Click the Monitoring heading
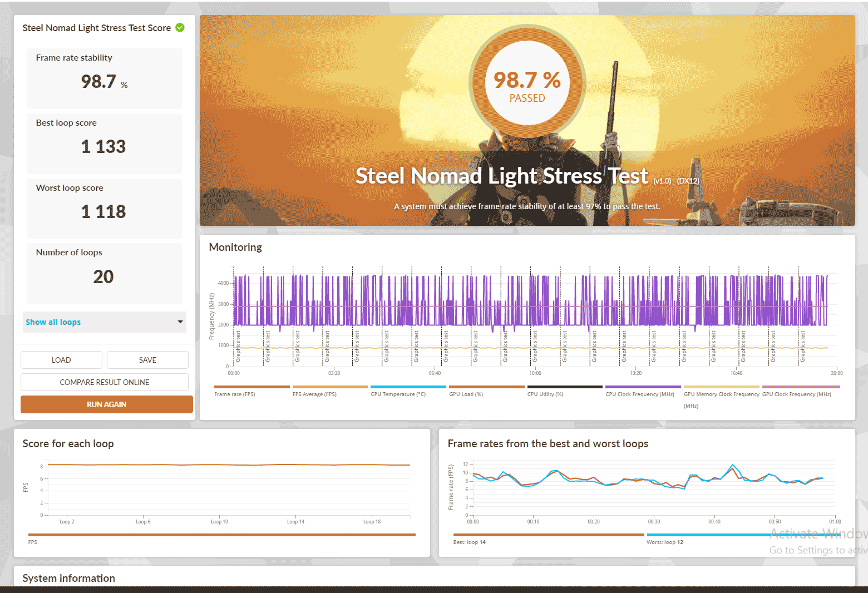 tap(235, 248)
